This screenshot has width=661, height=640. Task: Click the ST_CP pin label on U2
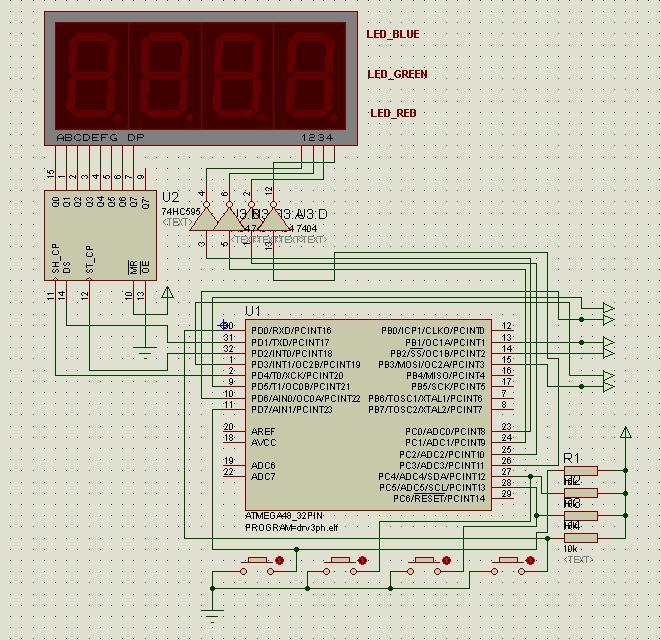(89, 259)
